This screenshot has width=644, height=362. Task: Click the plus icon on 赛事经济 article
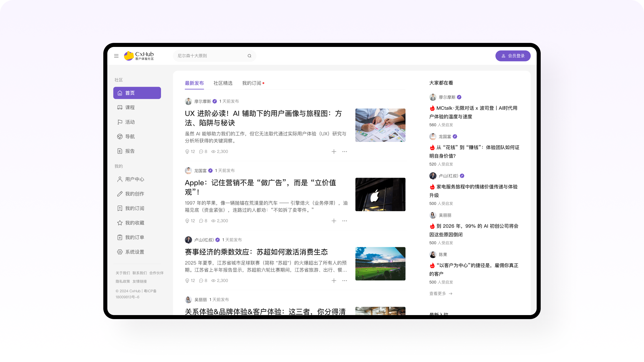(334, 280)
